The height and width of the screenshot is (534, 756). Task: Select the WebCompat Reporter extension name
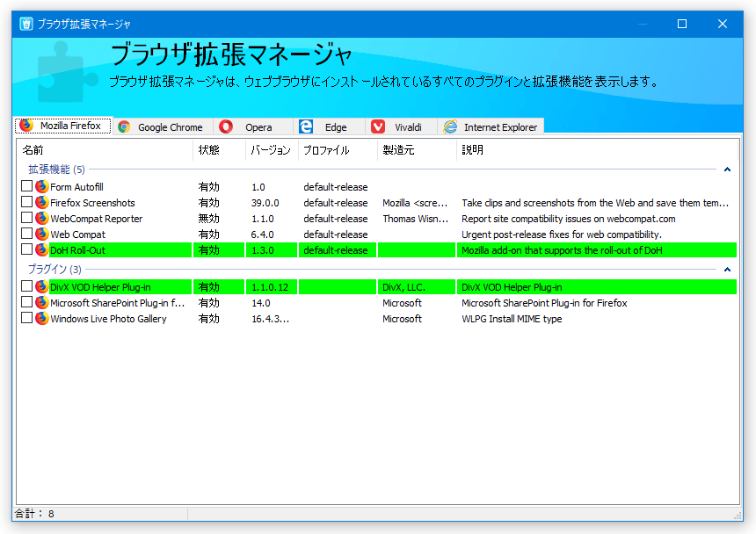[x=97, y=219]
